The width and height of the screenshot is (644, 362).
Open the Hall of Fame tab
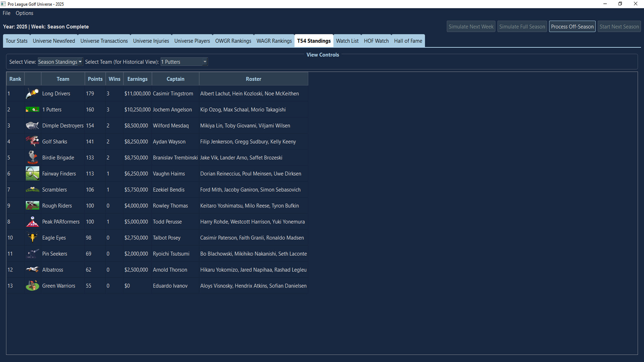click(x=408, y=41)
